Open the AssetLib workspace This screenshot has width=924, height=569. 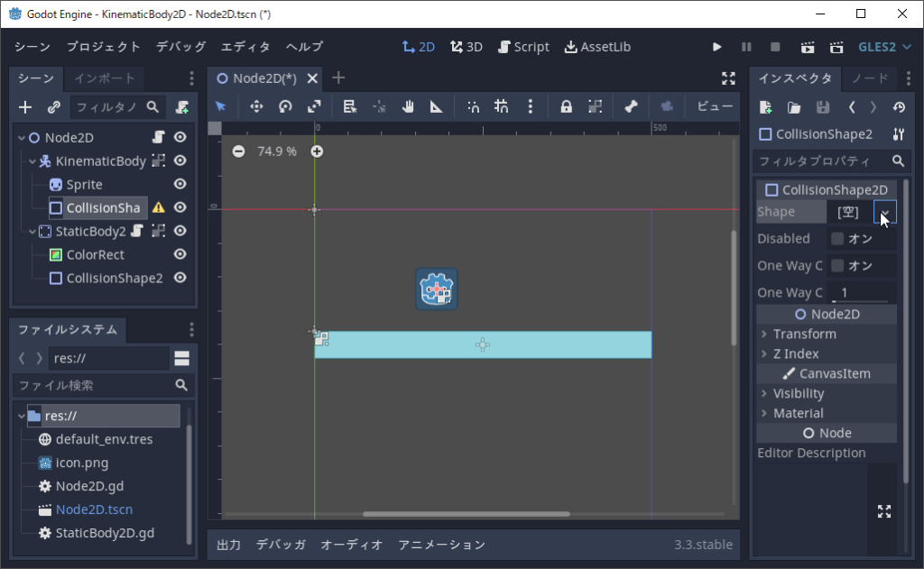click(x=597, y=47)
